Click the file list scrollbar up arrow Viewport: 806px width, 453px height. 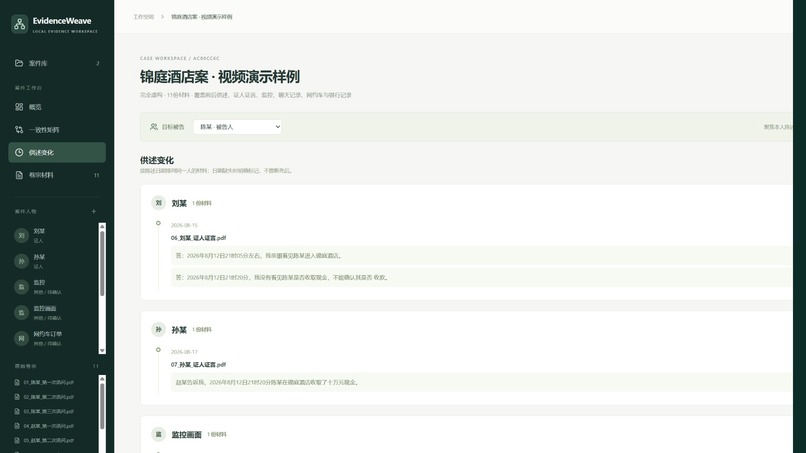[102, 379]
